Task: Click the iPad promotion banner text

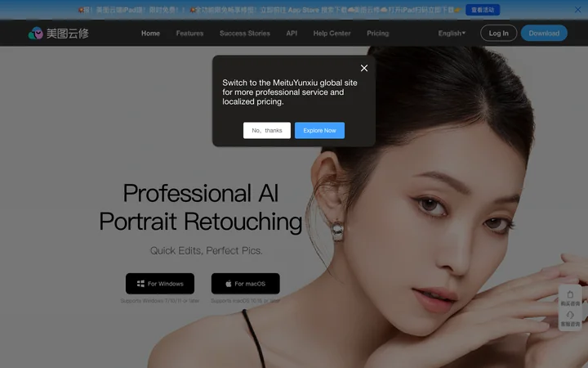Action: (x=269, y=10)
